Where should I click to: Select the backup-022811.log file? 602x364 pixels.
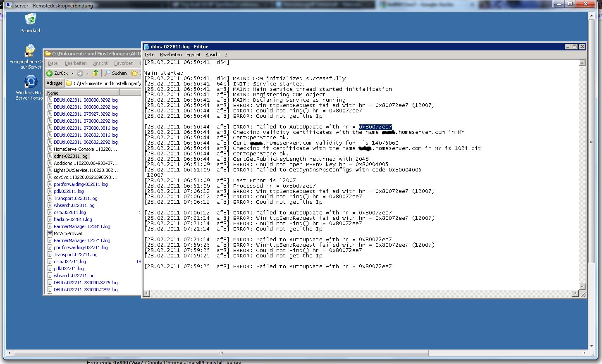(73, 219)
